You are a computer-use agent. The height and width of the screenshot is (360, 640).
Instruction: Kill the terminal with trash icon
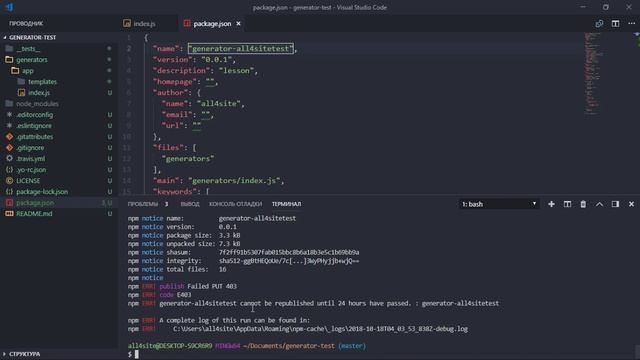[x=583, y=204]
